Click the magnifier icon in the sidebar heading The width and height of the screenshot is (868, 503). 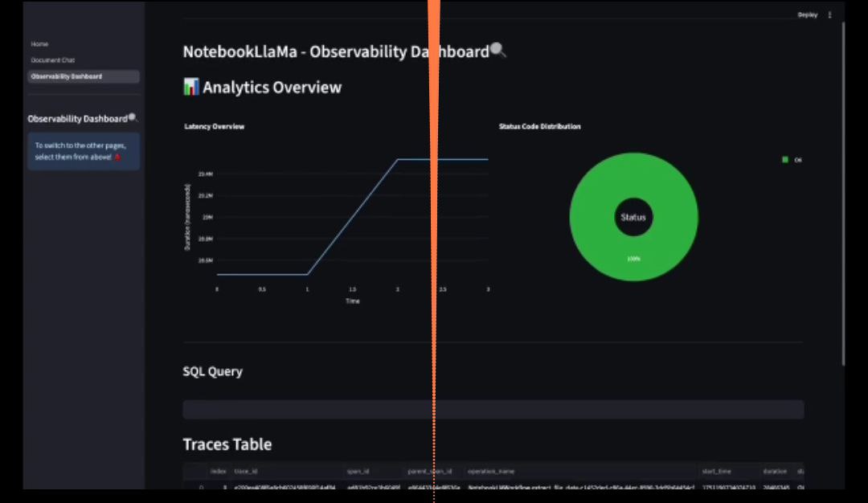pyautogui.click(x=133, y=118)
